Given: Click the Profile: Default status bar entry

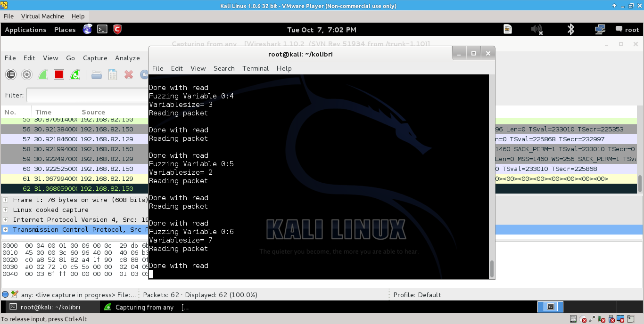Looking at the screenshot, I should 417,295.
